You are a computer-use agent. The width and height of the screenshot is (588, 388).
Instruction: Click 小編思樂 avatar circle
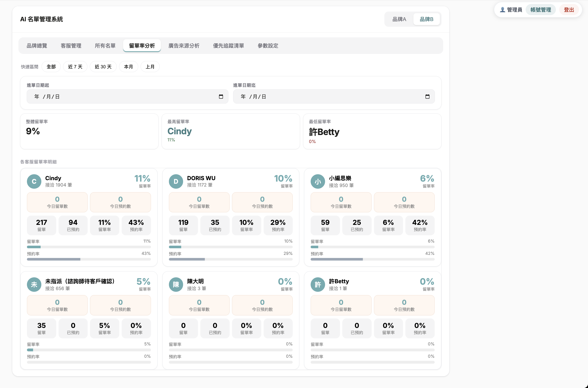click(318, 181)
